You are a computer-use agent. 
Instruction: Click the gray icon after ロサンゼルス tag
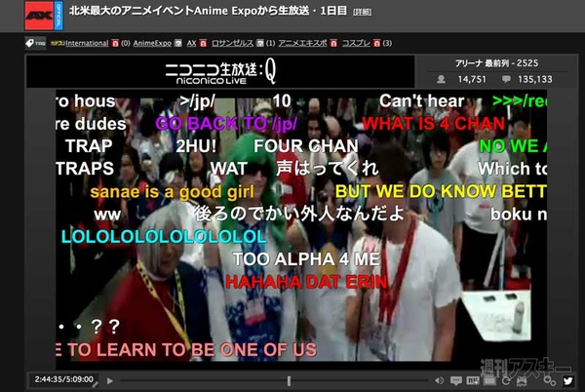click(x=260, y=43)
